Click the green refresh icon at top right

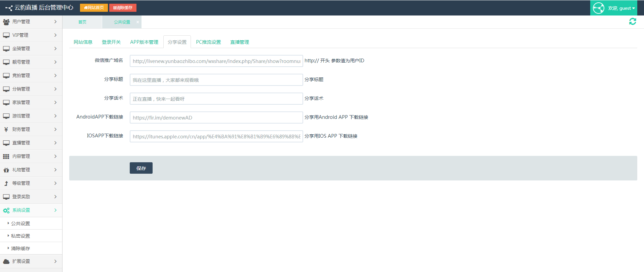click(633, 22)
